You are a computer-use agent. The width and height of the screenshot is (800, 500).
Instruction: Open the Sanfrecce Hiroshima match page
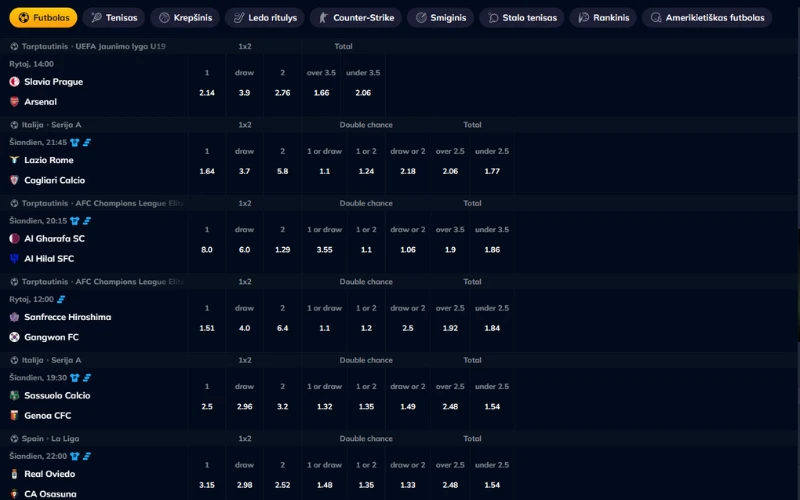click(67, 317)
